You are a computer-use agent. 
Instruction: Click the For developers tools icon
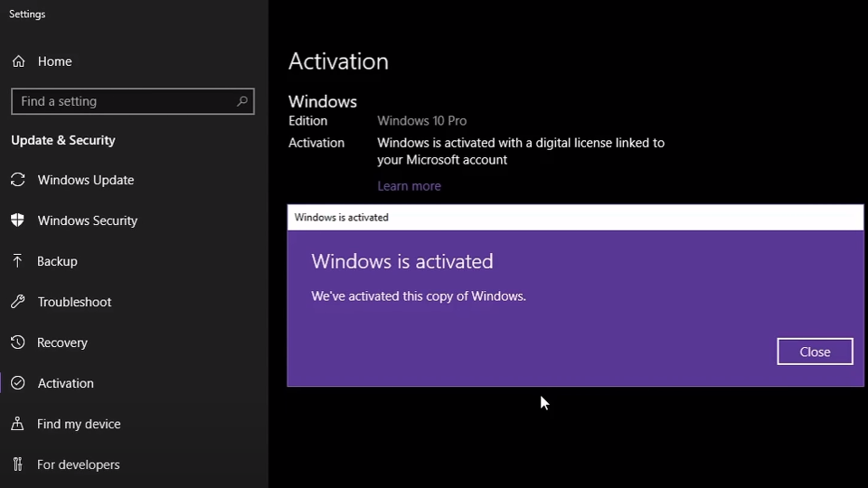click(18, 465)
